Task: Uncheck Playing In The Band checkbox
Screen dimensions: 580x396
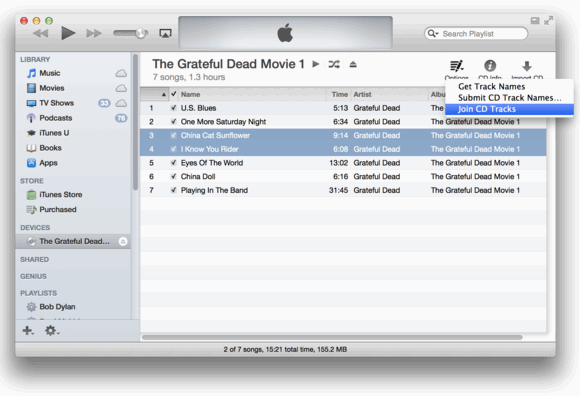Action: tap(173, 190)
